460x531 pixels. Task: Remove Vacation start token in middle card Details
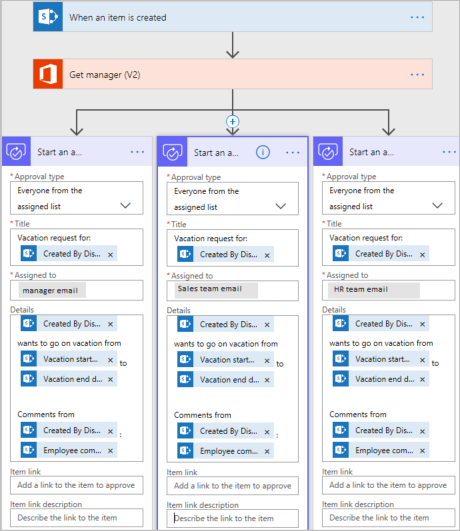(x=267, y=361)
